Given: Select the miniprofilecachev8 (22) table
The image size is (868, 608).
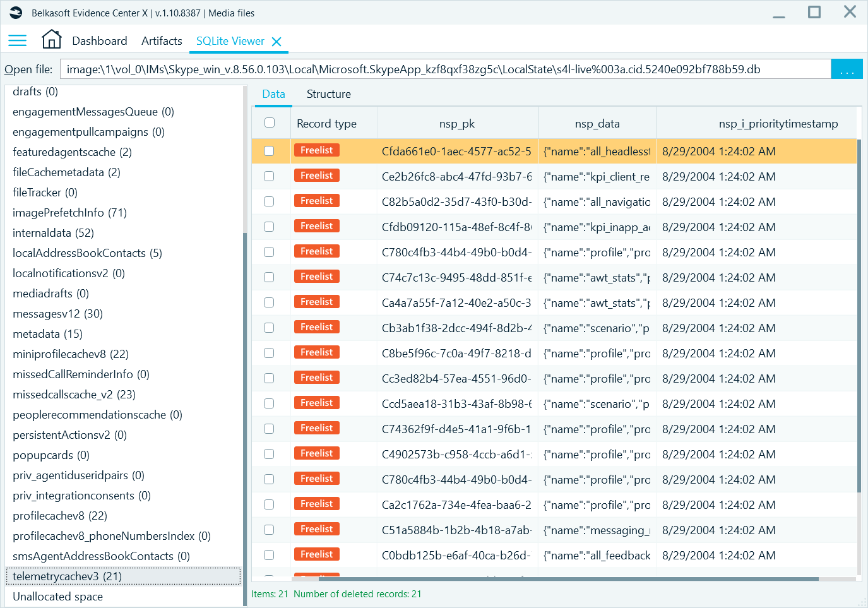Looking at the screenshot, I should coord(71,354).
